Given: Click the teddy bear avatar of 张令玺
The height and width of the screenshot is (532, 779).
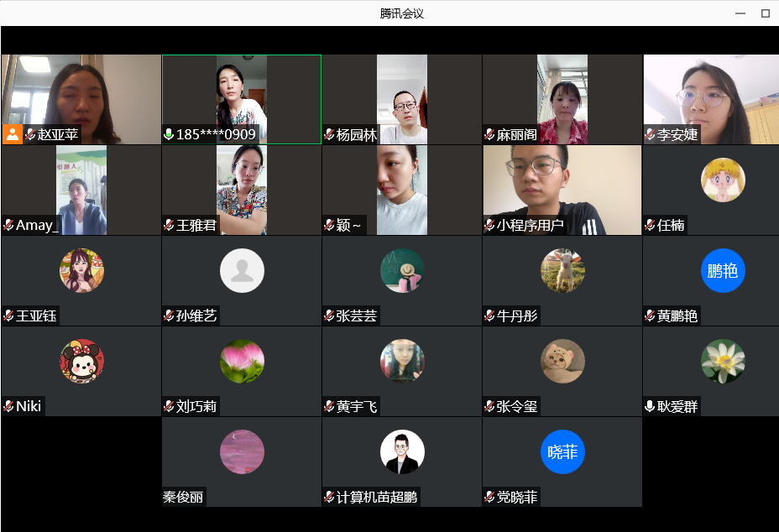Looking at the screenshot, I should (562, 362).
